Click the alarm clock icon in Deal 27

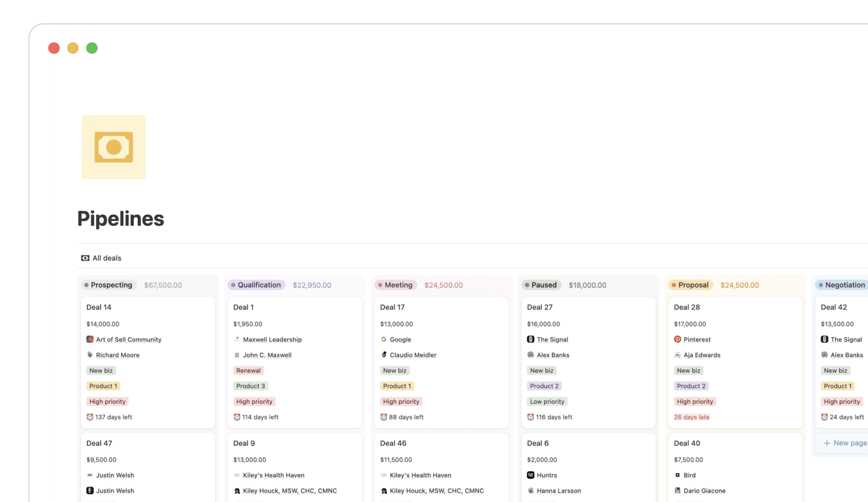click(x=530, y=417)
